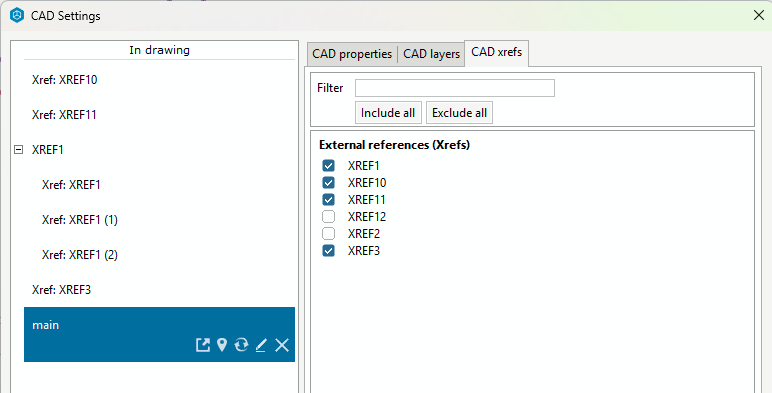The image size is (772, 393).
Task: Click the X remove icon on main row
Action: click(282, 345)
